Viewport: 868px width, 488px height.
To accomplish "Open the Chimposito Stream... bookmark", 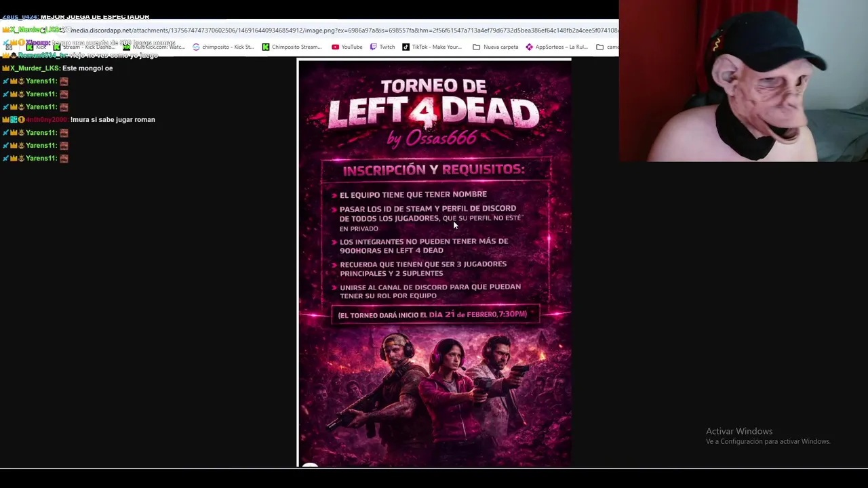I will coord(292,47).
